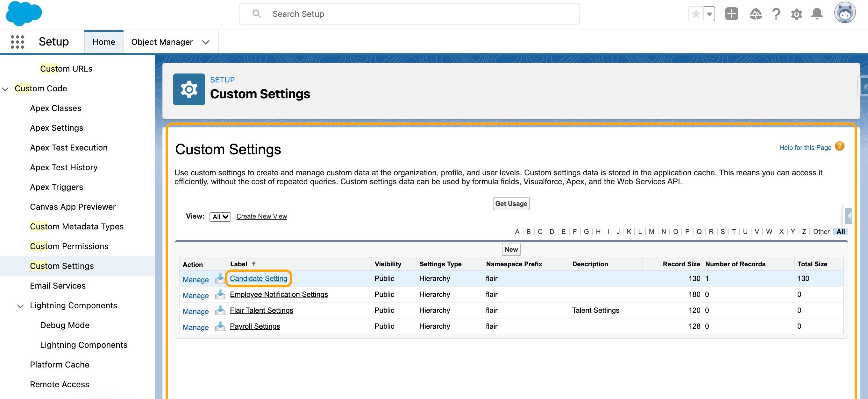This screenshot has width=868, height=399.
Task: Collapse the Lightning Components tree node
Action: (x=21, y=306)
